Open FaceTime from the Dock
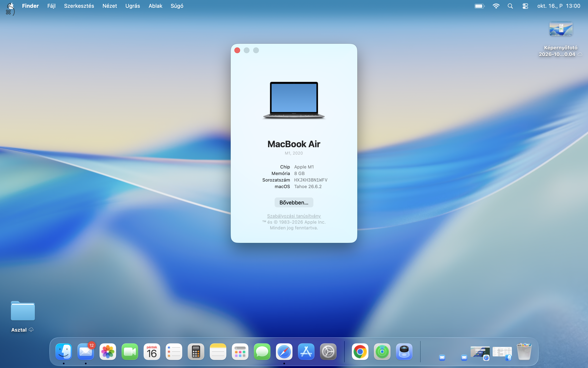Screen dimensions: 588x368 click(130, 351)
